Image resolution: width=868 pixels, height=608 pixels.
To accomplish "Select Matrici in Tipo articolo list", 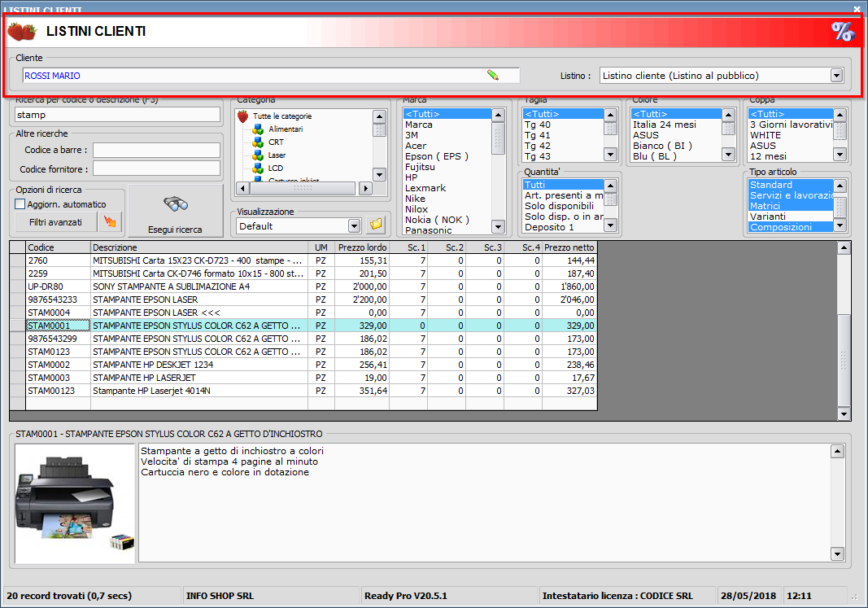I will coord(791,206).
